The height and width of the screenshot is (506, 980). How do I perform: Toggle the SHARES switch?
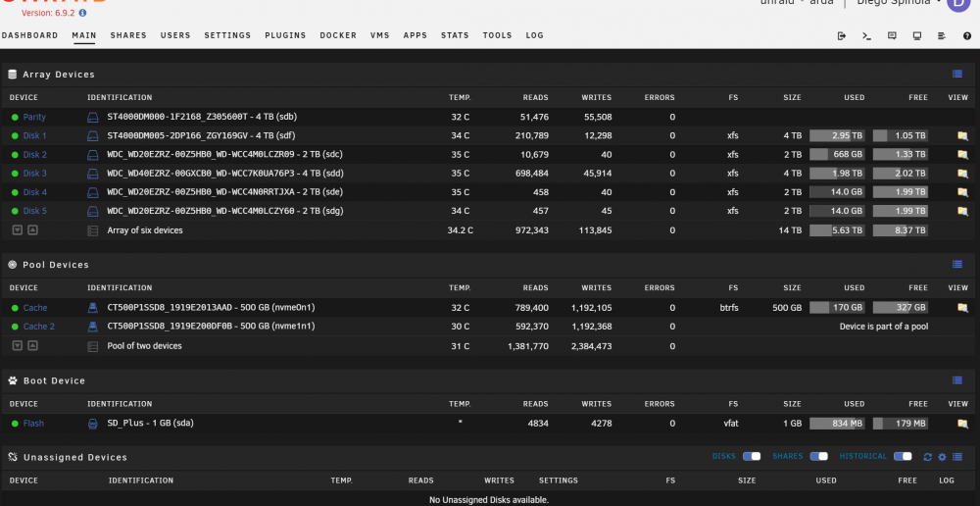point(818,457)
